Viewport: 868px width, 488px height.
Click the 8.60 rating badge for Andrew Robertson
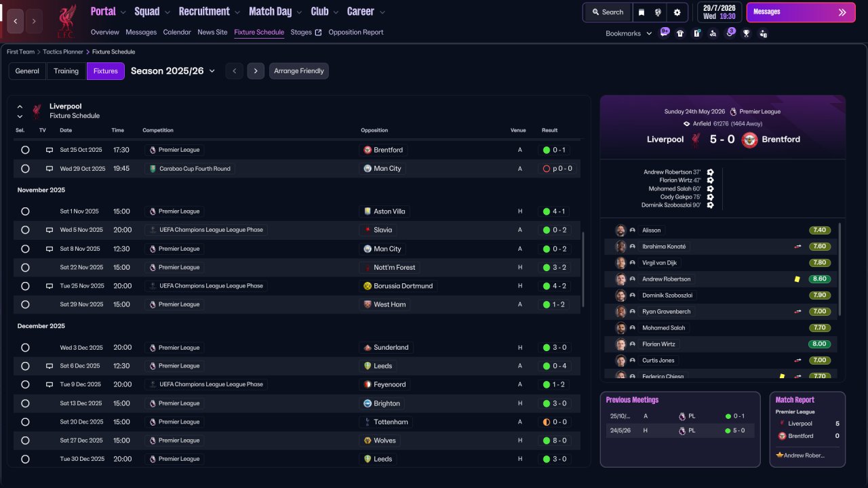819,279
